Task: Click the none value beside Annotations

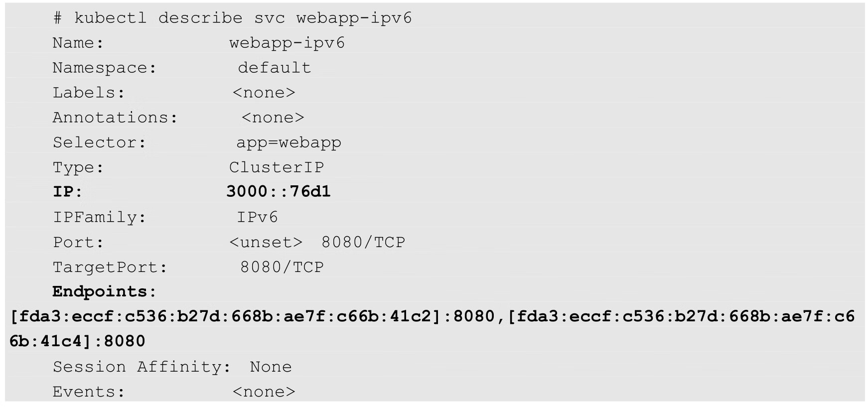Action: [273, 118]
